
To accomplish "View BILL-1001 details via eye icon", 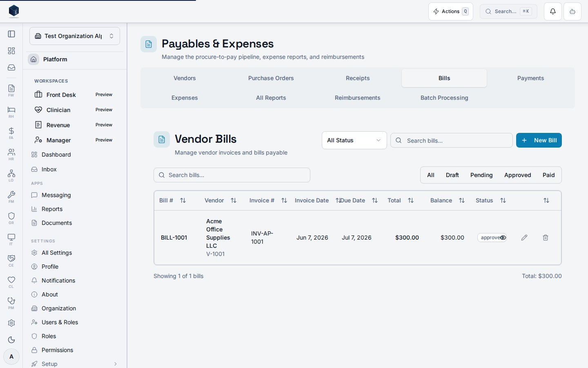I will pyautogui.click(x=503, y=238).
